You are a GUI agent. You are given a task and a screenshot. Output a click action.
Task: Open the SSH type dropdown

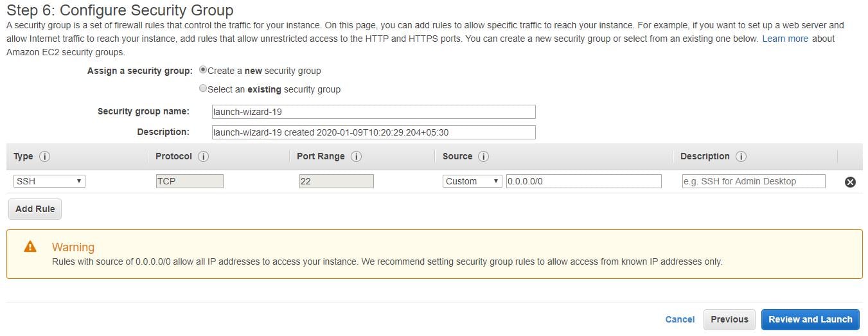click(x=49, y=181)
